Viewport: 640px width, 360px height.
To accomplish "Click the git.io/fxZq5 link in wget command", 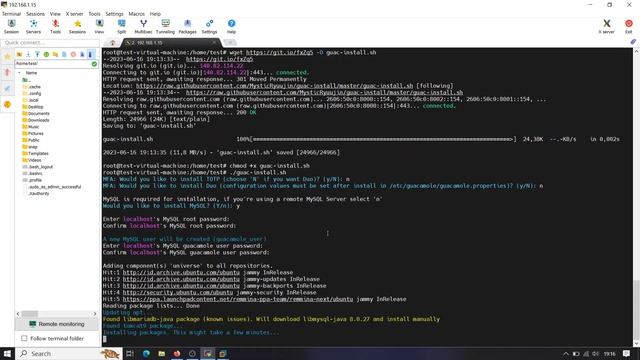I will (x=280, y=52).
